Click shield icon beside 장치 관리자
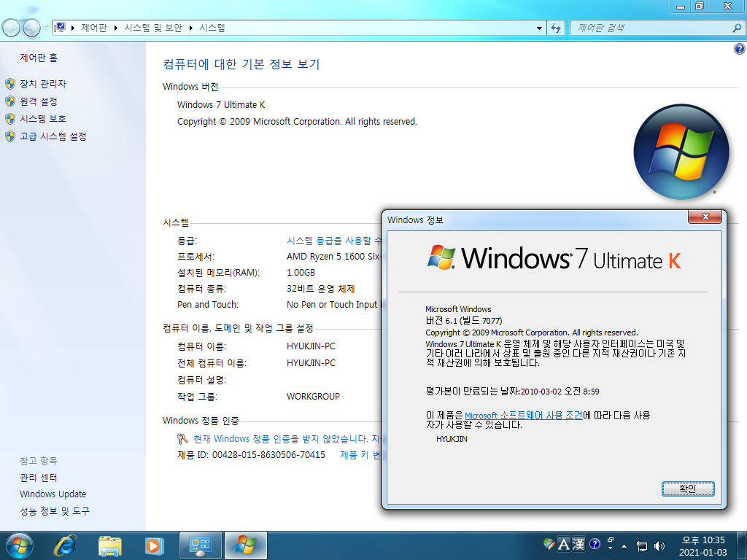The width and height of the screenshot is (747, 560). coord(10,85)
